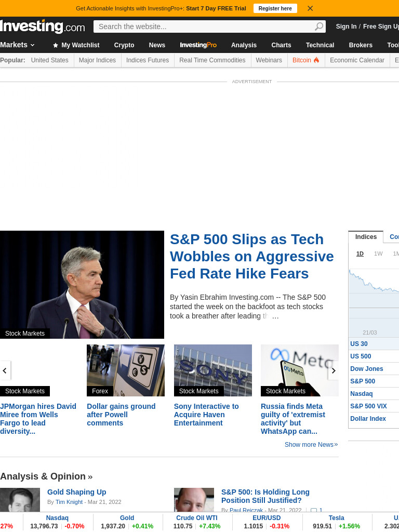Select the S&P 500 VIX row

(x=374, y=406)
